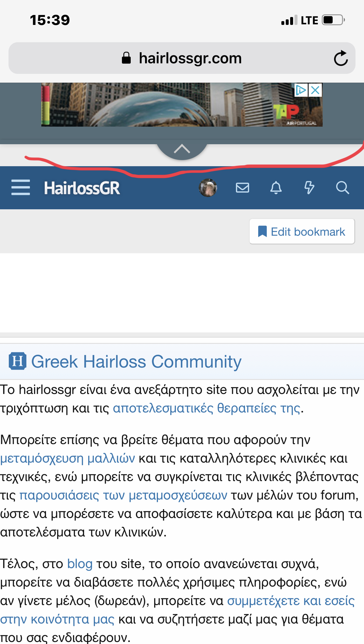Screen dimensions: 364x644
Task: Close the ad with X icon
Action: [x=315, y=90]
